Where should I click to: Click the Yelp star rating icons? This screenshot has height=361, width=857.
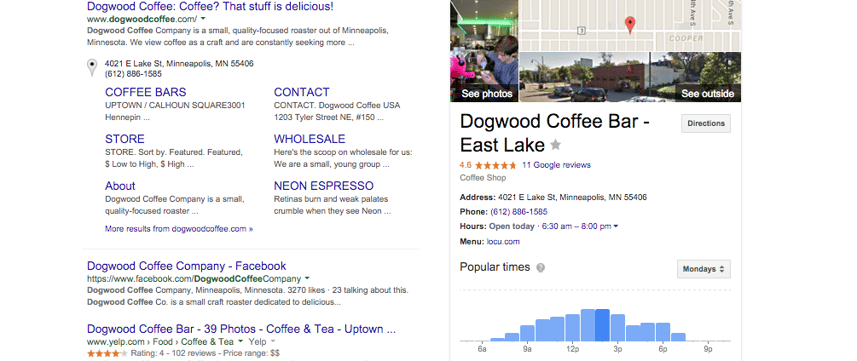coord(107,353)
